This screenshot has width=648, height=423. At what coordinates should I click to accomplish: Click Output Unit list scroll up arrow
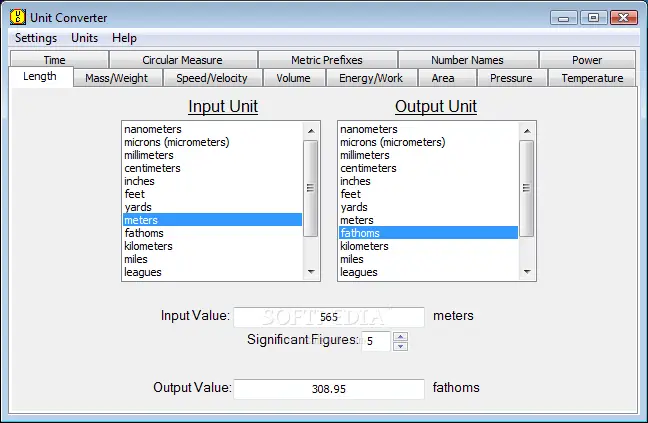click(x=527, y=131)
